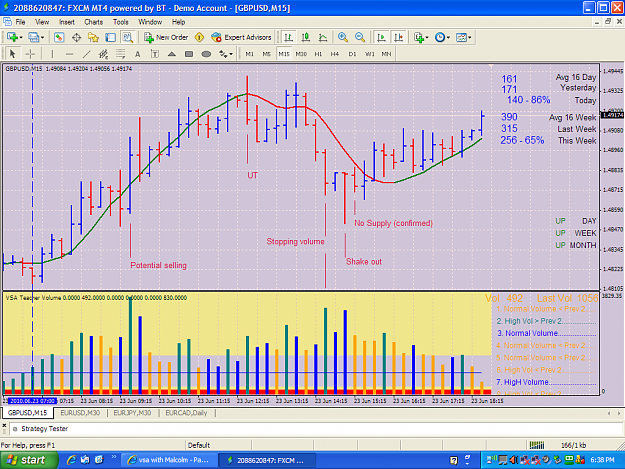Toggle the Terminal panel icon

(x=110, y=37)
